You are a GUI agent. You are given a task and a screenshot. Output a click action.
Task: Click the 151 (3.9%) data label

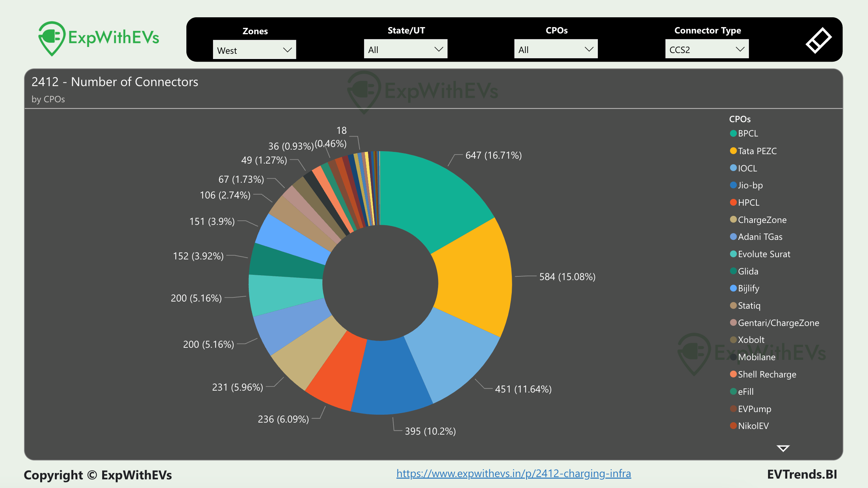click(212, 221)
